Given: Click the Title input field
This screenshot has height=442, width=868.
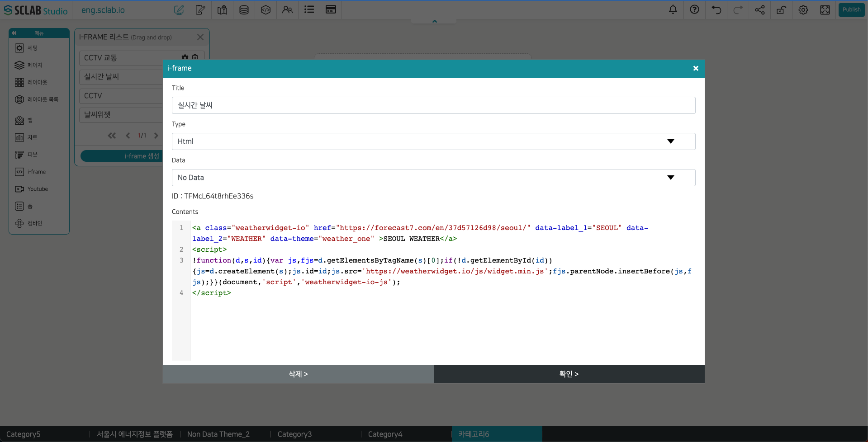Looking at the screenshot, I should (433, 105).
